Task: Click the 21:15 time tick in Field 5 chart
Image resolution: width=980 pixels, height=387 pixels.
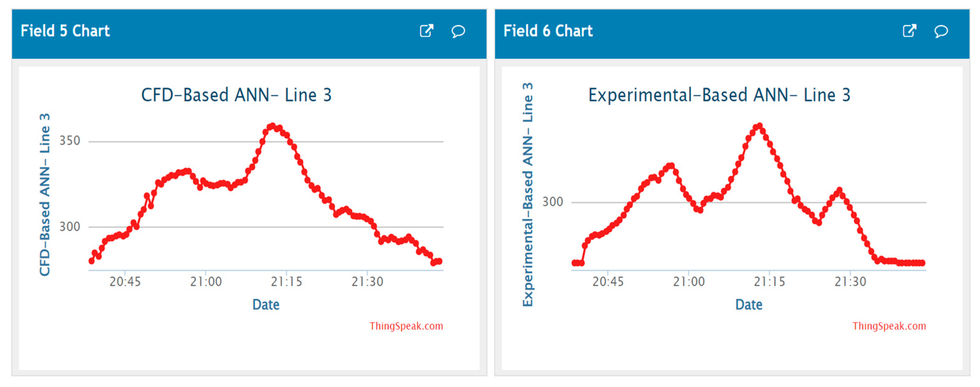Action: click(x=286, y=282)
